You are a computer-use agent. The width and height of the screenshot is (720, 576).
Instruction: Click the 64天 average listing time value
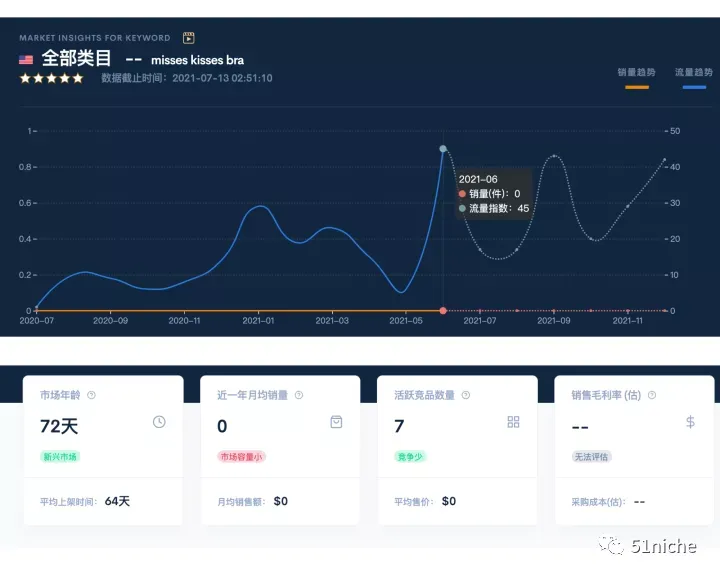pos(117,501)
